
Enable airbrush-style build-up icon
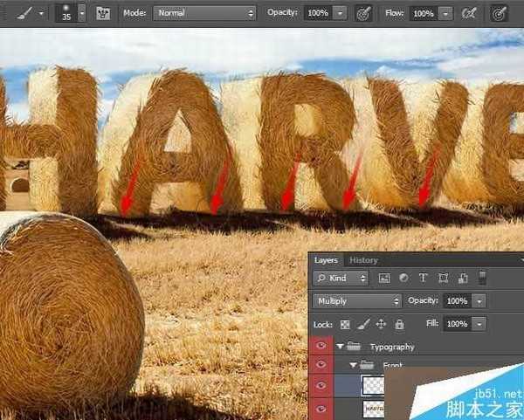[469, 14]
